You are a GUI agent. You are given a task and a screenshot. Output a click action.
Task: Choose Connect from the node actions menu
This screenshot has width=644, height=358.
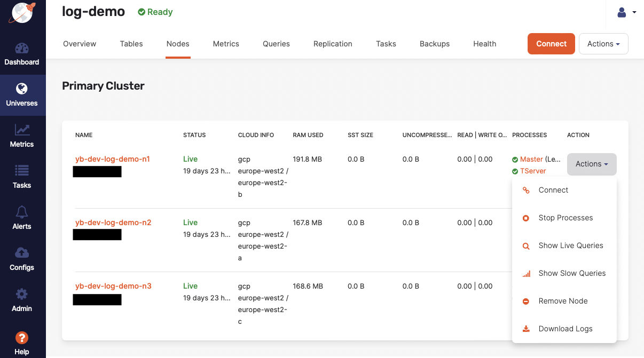pos(564,190)
